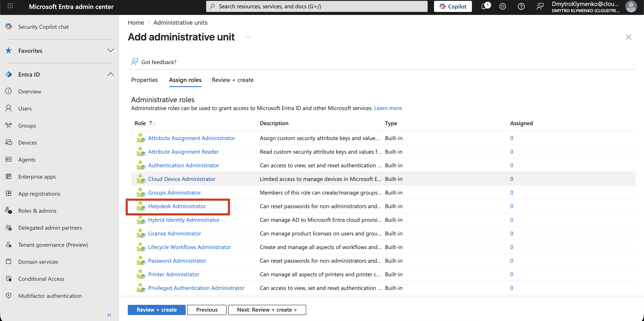Click the Enterprise apps icon

9,176
